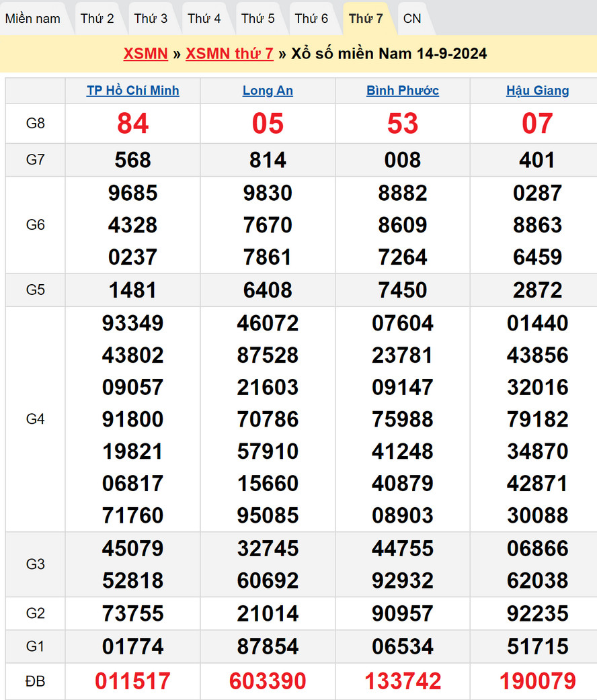This screenshot has height=700, width=597.
Task: Visit the Bình Phước province link
Action: point(403,91)
